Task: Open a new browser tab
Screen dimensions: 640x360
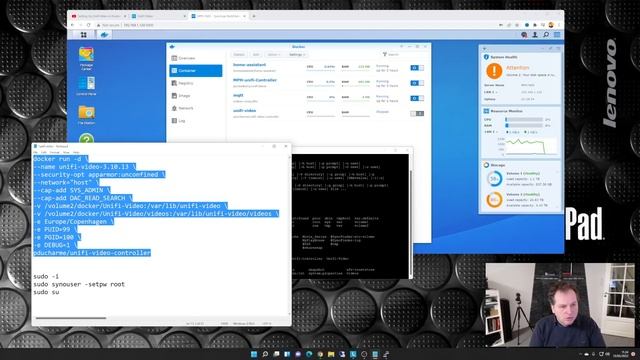Action: 253,16
